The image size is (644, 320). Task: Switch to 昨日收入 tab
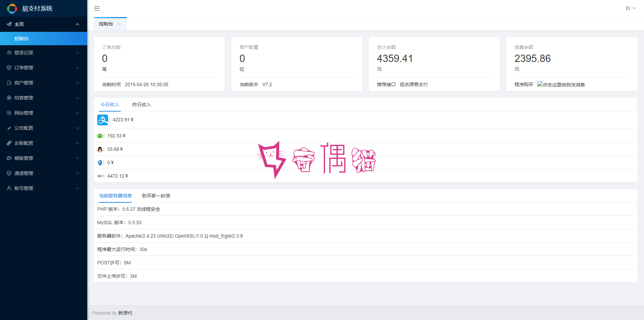[142, 105]
